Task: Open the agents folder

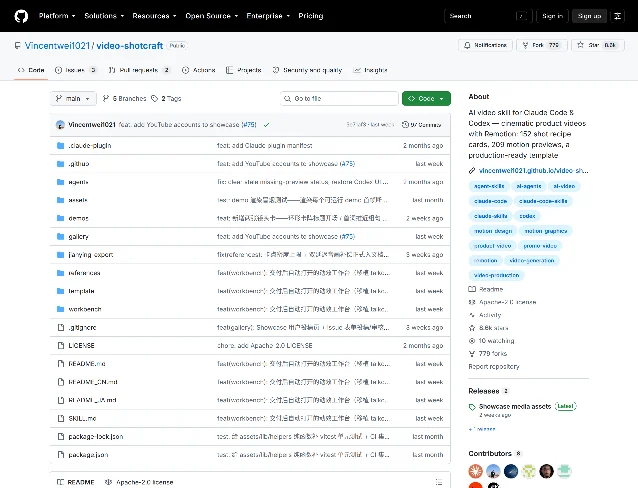Action: coord(78,182)
